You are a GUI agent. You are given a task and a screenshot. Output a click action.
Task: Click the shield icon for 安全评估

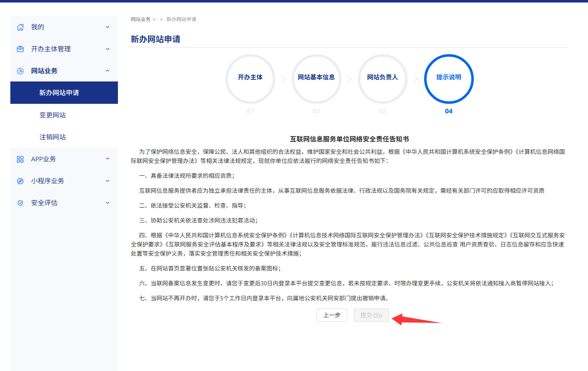coord(20,203)
